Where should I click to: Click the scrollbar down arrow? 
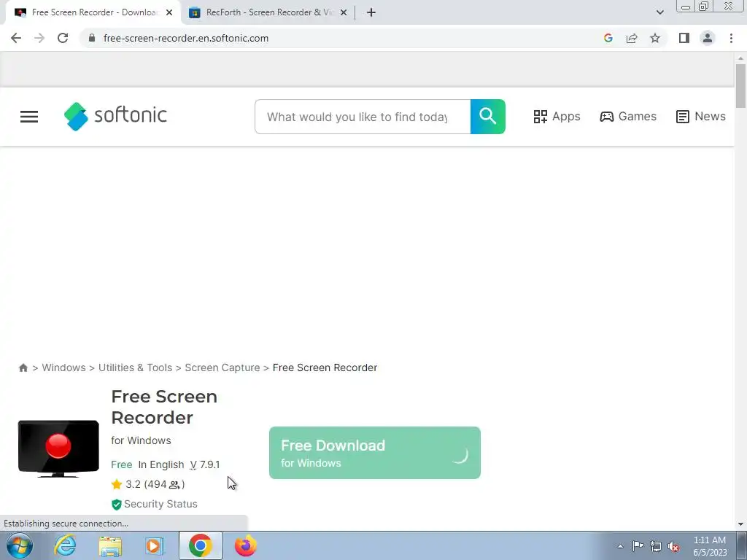point(740,524)
